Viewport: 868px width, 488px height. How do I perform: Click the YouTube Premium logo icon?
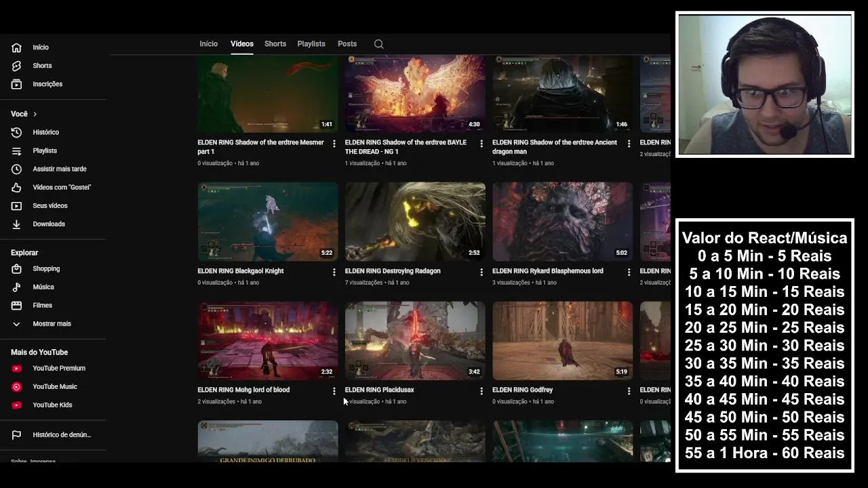[x=17, y=368]
